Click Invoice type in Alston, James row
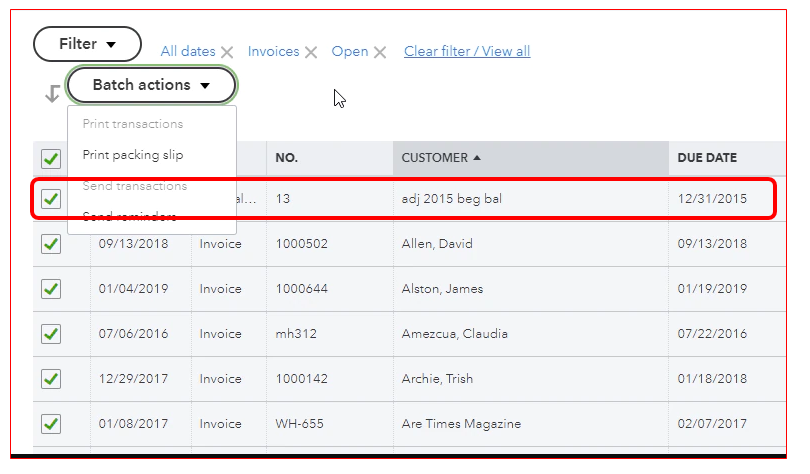This screenshot has width=810, height=474. pyautogui.click(x=221, y=289)
